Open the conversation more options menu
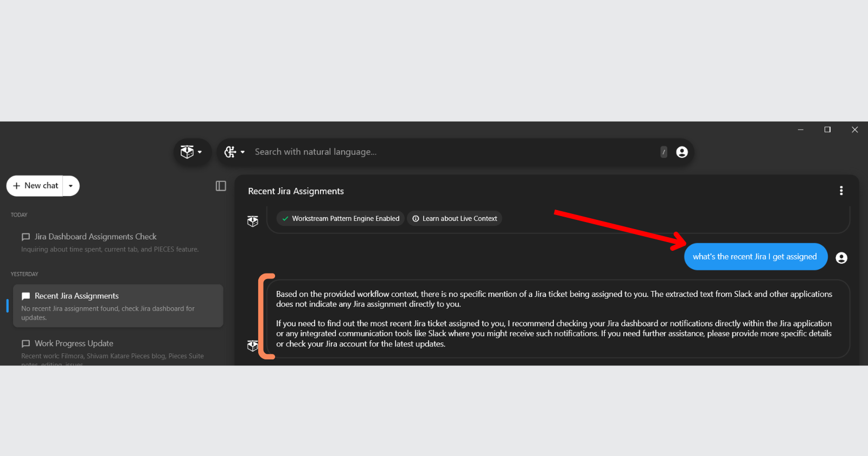Screen dimensions: 868x456 [x=841, y=191]
